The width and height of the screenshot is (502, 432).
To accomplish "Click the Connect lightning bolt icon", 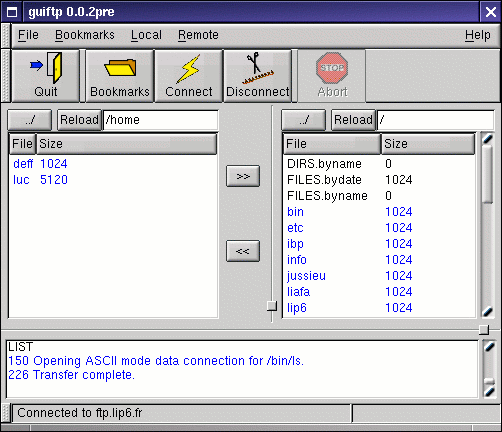I will 189,69.
